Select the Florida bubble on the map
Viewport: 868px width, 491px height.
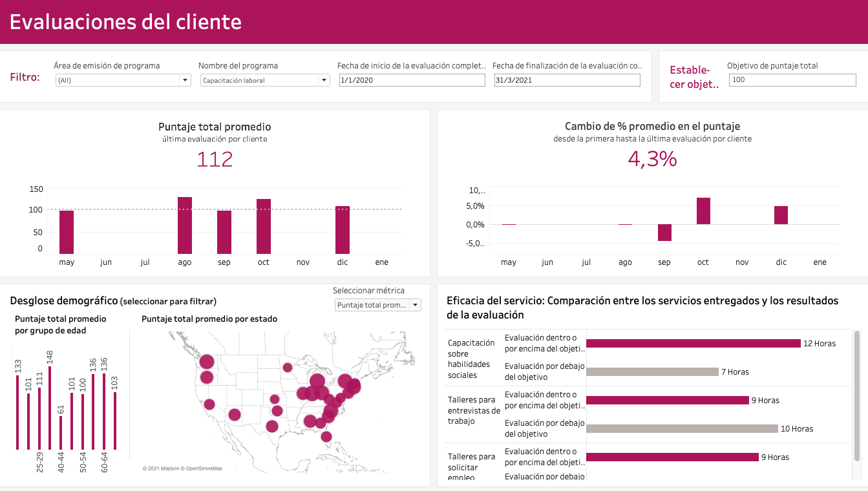click(x=326, y=437)
